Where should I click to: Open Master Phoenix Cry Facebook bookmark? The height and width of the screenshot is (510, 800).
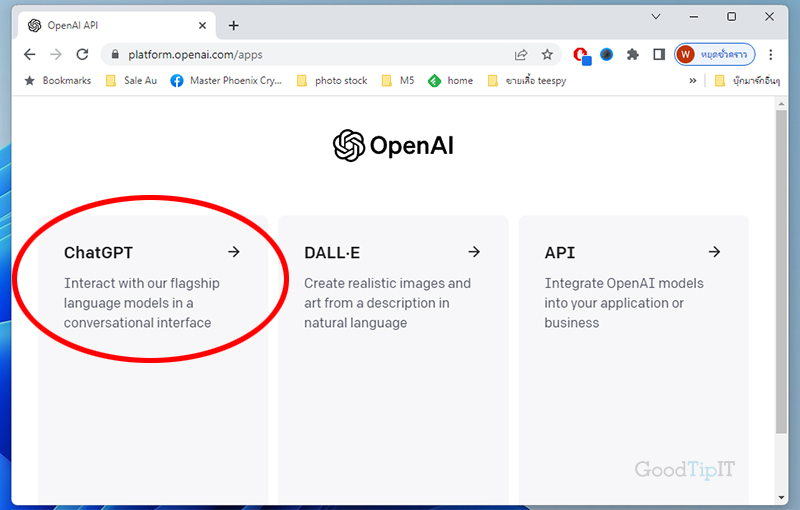pyautogui.click(x=226, y=81)
